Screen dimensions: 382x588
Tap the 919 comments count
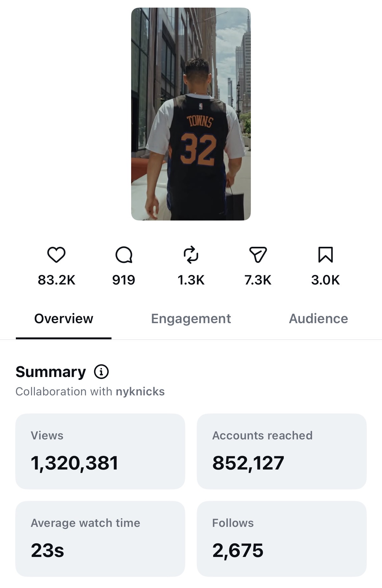(x=124, y=280)
